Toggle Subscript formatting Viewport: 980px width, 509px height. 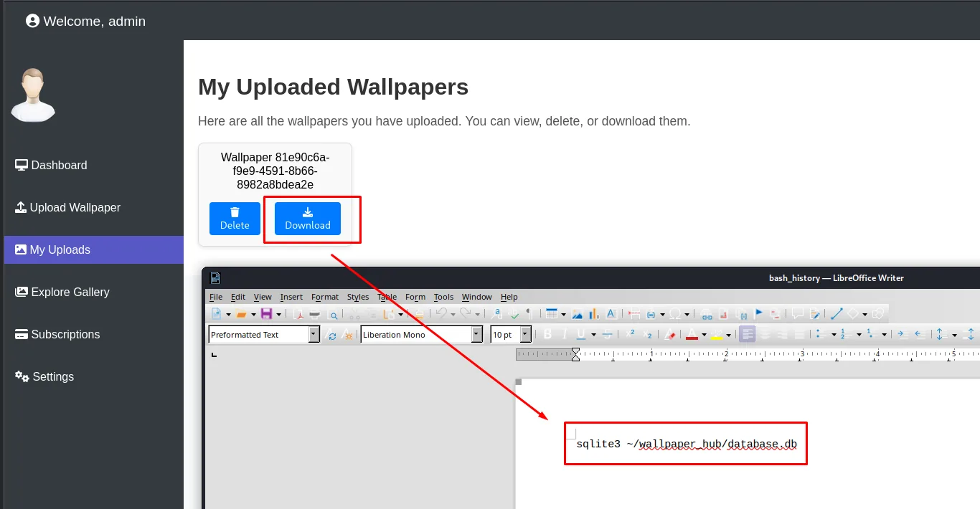pyautogui.click(x=647, y=335)
